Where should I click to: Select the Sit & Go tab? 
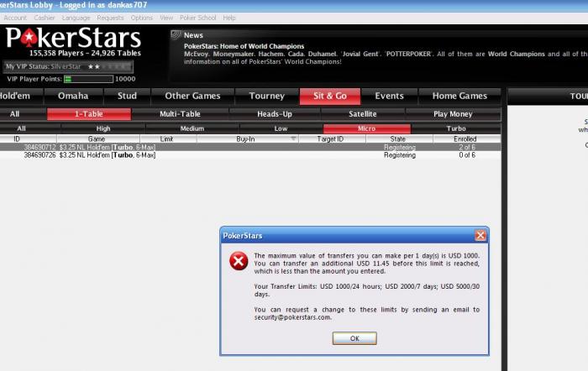click(x=330, y=96)
